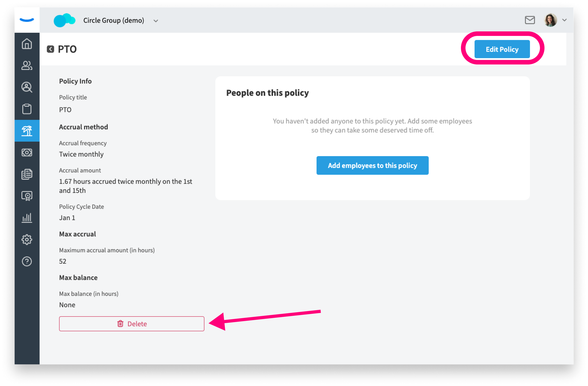The height and width of the screenshot is (386, 588).
Task: Go back using arrow beside PTO
Action: point(50,49)
